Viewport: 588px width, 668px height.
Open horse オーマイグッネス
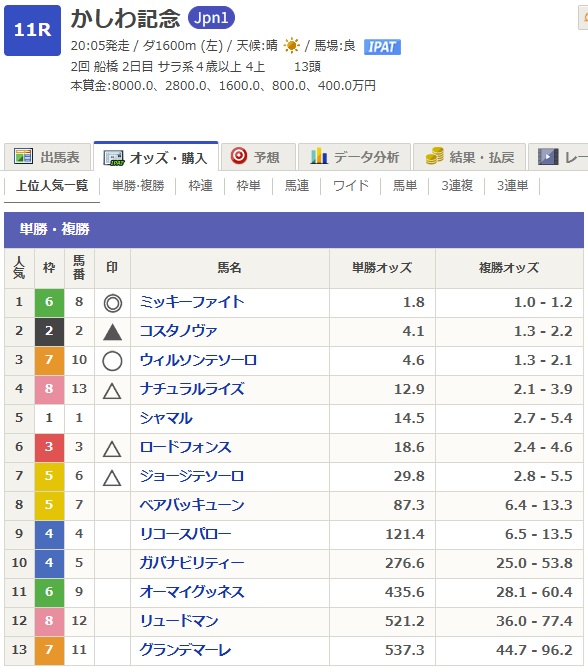[192, 592]
